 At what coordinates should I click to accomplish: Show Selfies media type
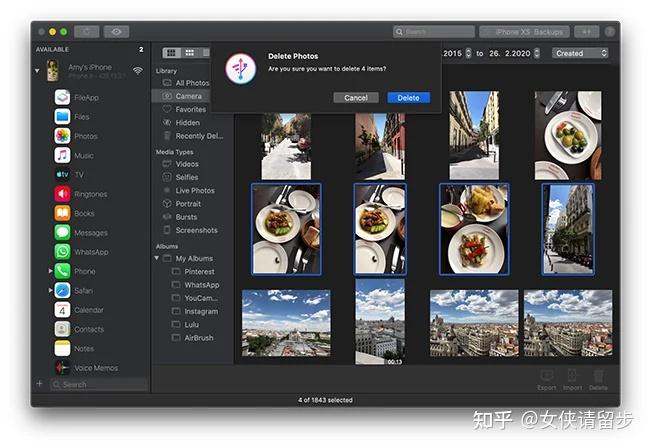181,177
